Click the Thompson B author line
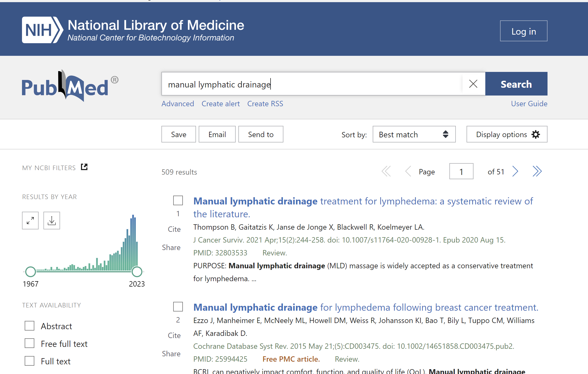Screen dimensions: 588x374 pyautogui.click(x=309, y=227)
